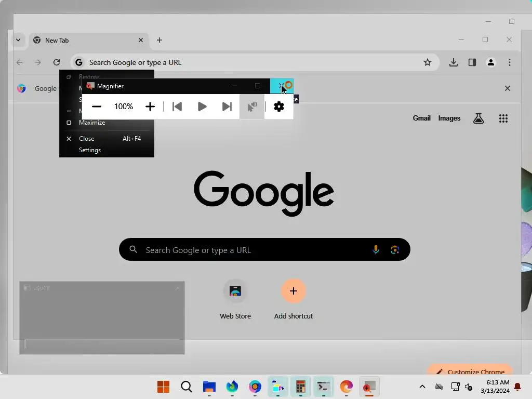Open Chrome downloads
The width and height of the screenshot is (532, 399).
[x=454, y=62]
